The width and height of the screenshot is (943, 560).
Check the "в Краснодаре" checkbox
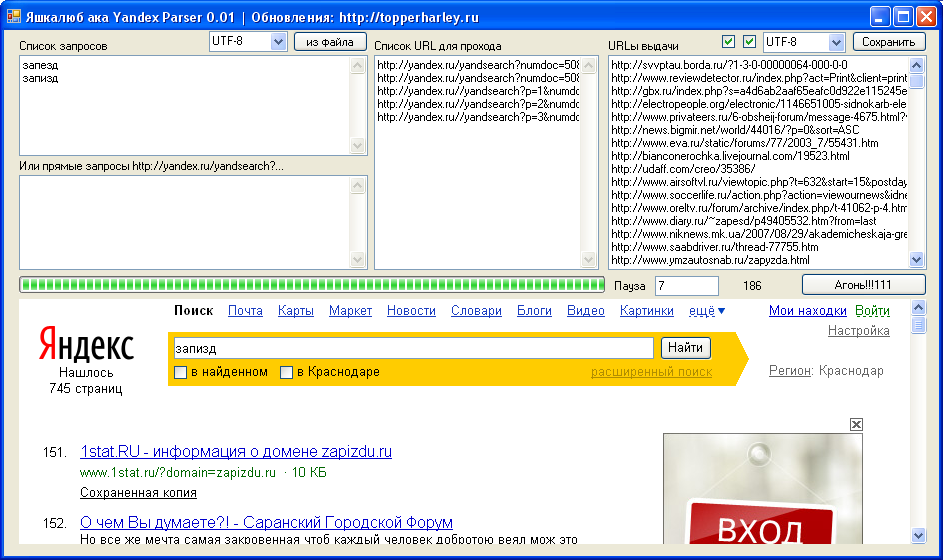[x=286, y=372]
